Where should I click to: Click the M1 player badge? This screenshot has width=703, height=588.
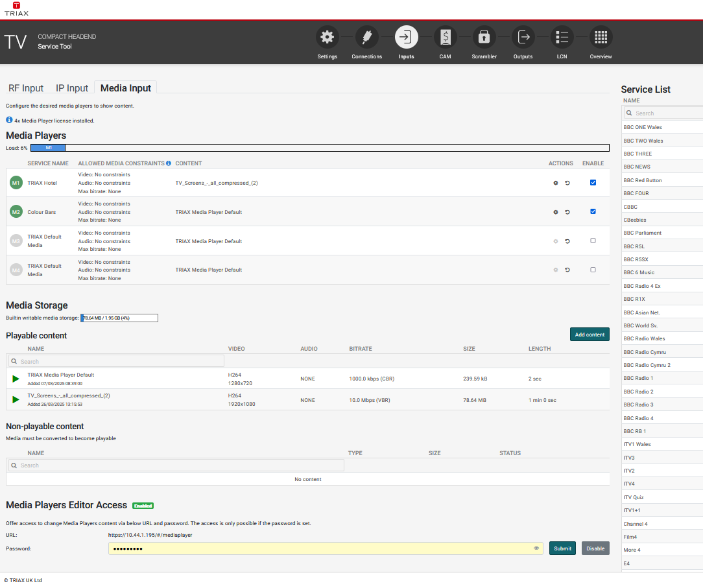tap(16, 183)
